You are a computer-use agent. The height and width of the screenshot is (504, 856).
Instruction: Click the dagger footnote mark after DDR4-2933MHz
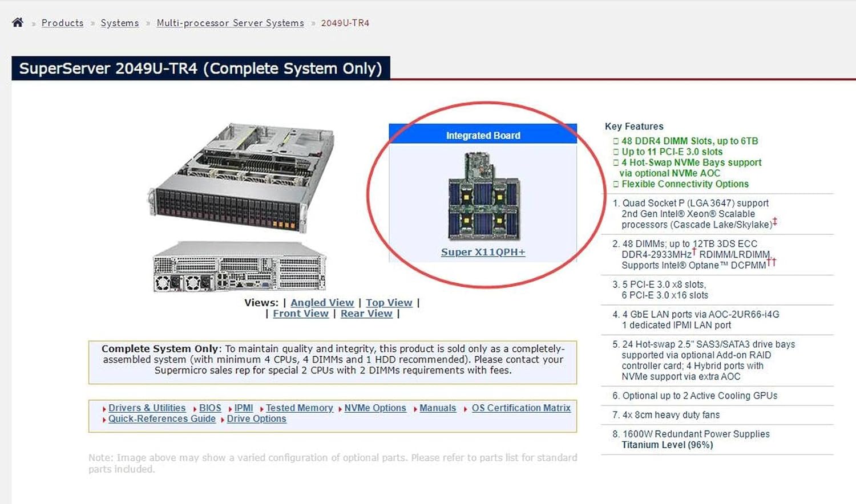pyautogui.click(x=694, y=251)
